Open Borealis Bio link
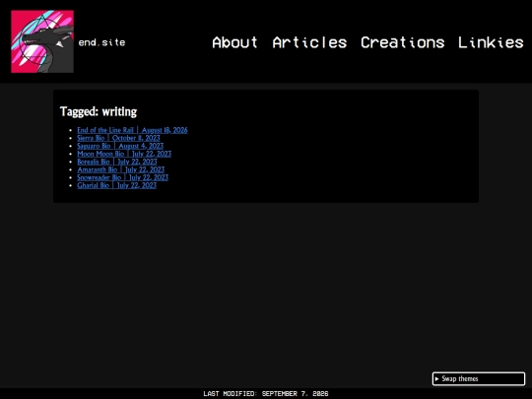Image resolution: width=532 pixels, height=399 pixels. tap(117, 162)
